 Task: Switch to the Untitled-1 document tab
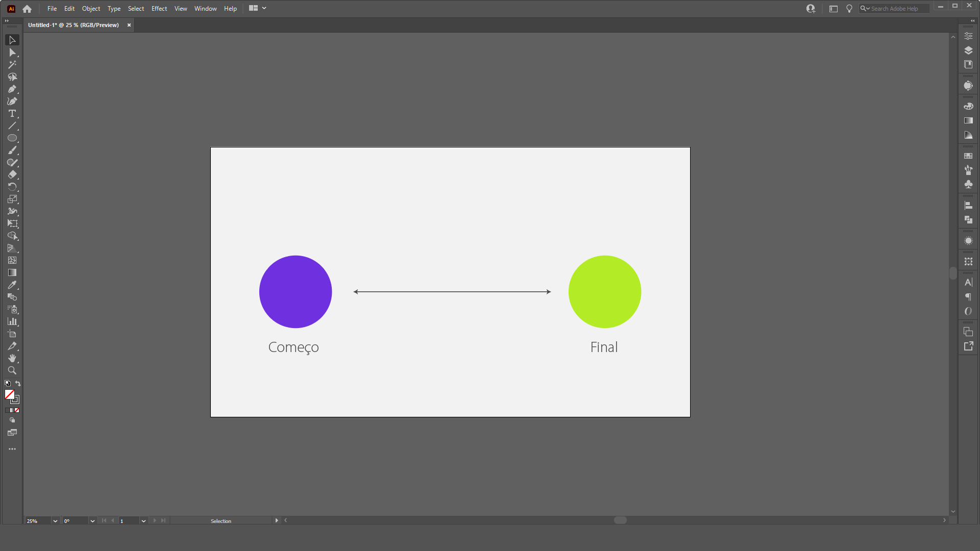(73, 25)
